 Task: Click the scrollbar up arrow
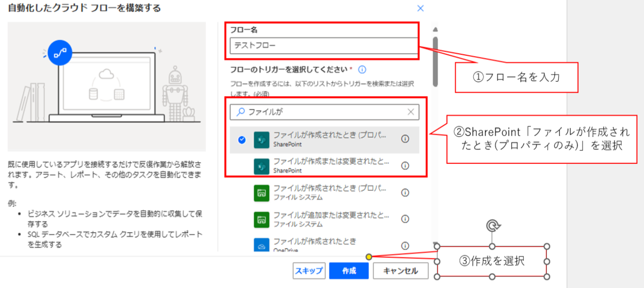point(435,29)
